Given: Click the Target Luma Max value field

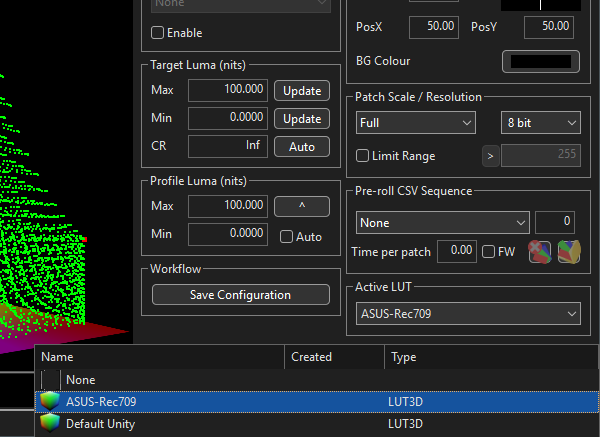Looking at the screenshot, I should (228, 90).
